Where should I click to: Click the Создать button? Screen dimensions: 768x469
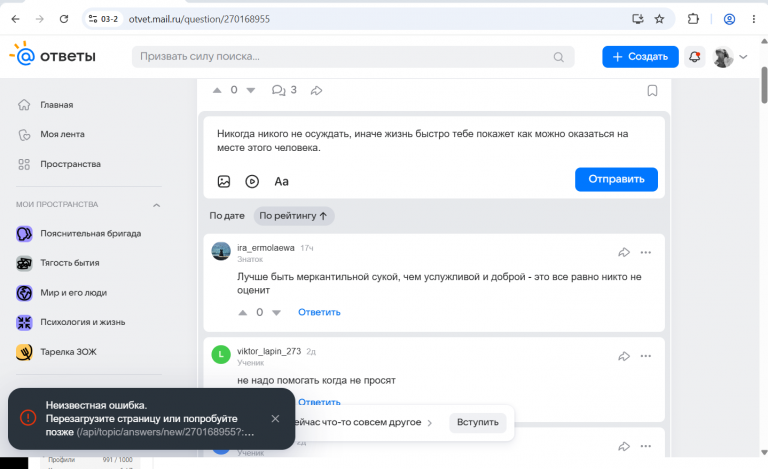[x=640, y=57]
